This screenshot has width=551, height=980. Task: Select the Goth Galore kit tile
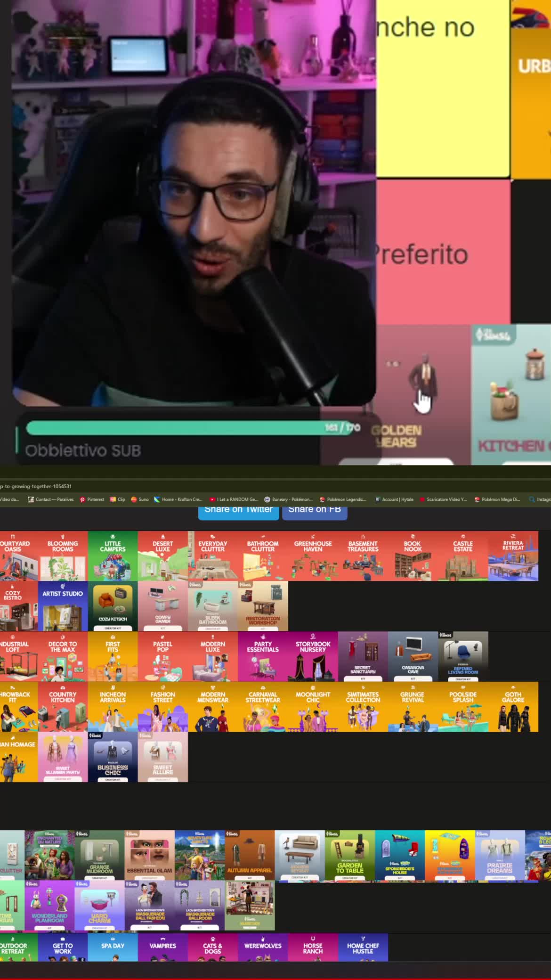(x=513, y=707)
